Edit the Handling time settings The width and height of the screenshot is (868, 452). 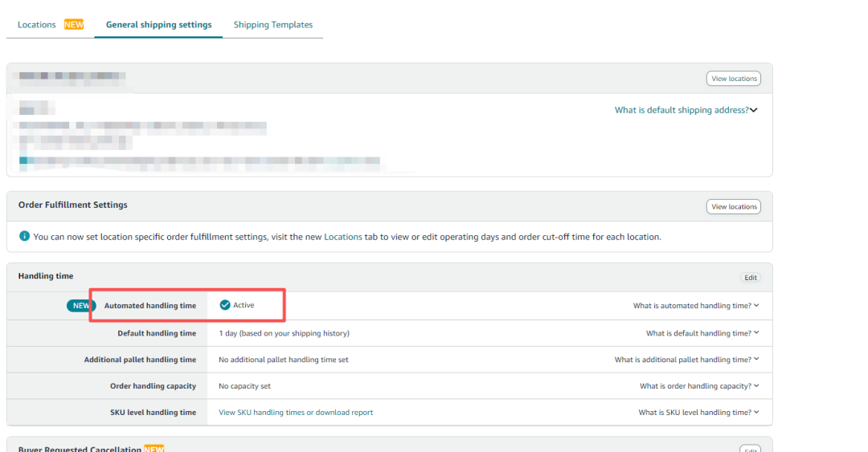click(x=751, y=278)
